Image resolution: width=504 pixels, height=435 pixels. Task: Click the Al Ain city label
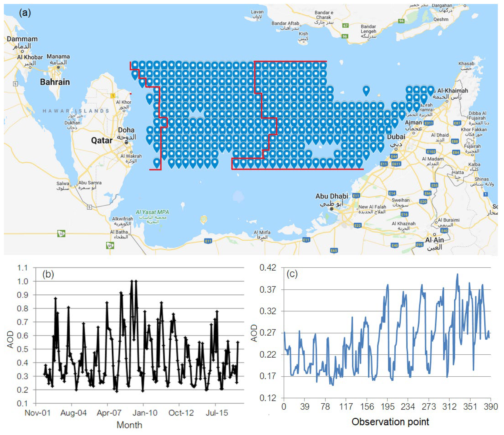click(x=434, y=240)
